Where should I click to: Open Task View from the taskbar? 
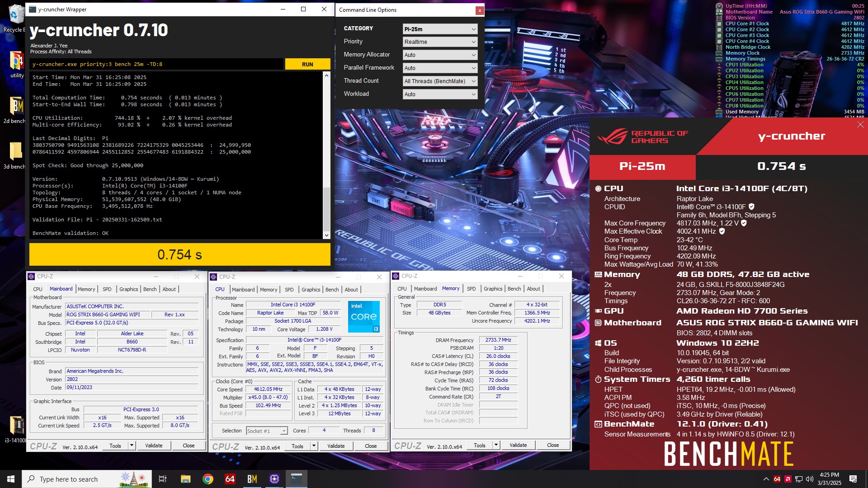pyautogui.click(x=163, y=479)
